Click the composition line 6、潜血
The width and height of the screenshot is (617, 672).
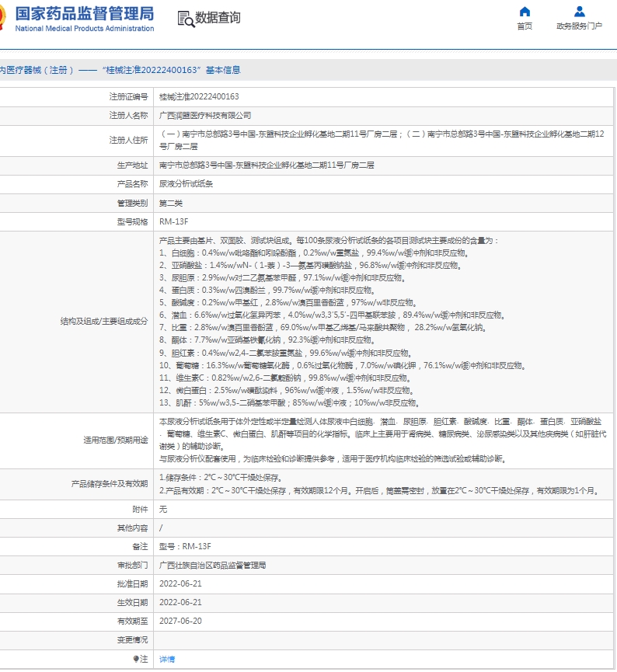[x=333, y=315]
